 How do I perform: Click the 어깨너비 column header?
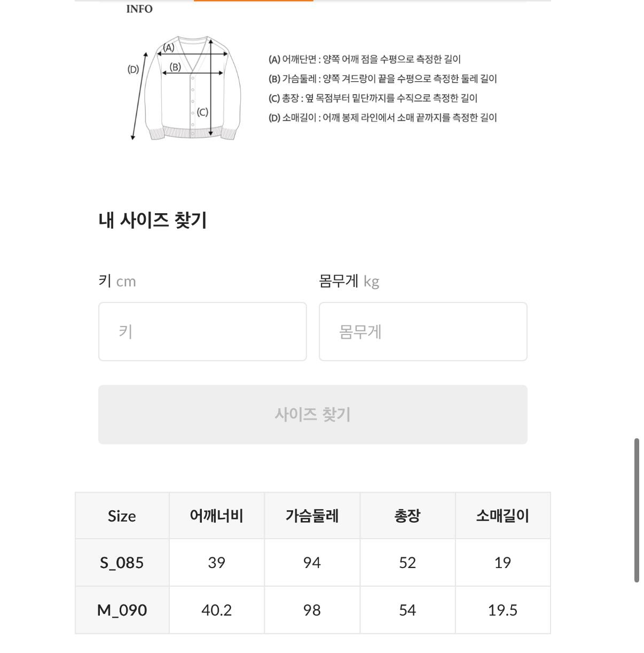(216, 516)
